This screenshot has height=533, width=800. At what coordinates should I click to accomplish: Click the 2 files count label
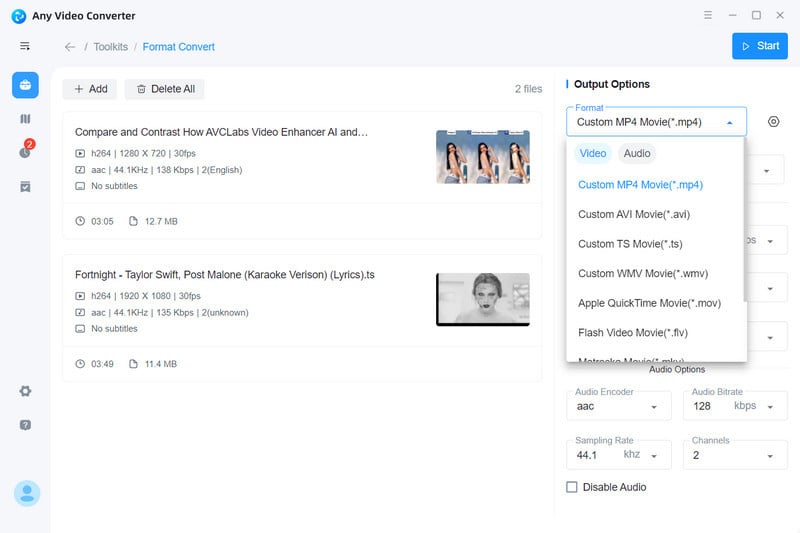pos(528,89)
